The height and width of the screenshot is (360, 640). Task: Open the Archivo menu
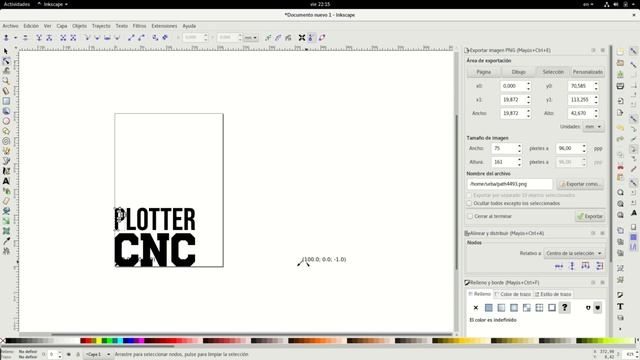tap(11, 26)
